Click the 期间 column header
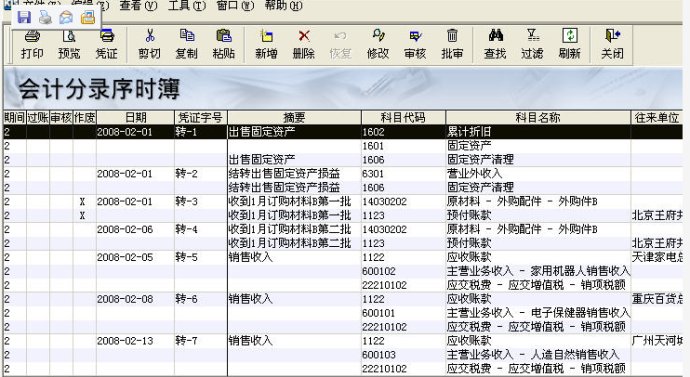 point(15,117)
